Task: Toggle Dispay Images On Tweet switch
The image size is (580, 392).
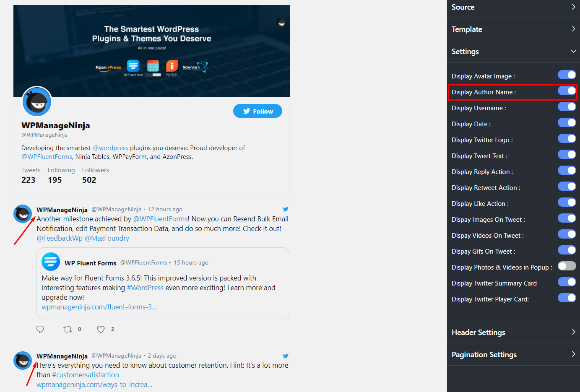Action: pos(567,218)
